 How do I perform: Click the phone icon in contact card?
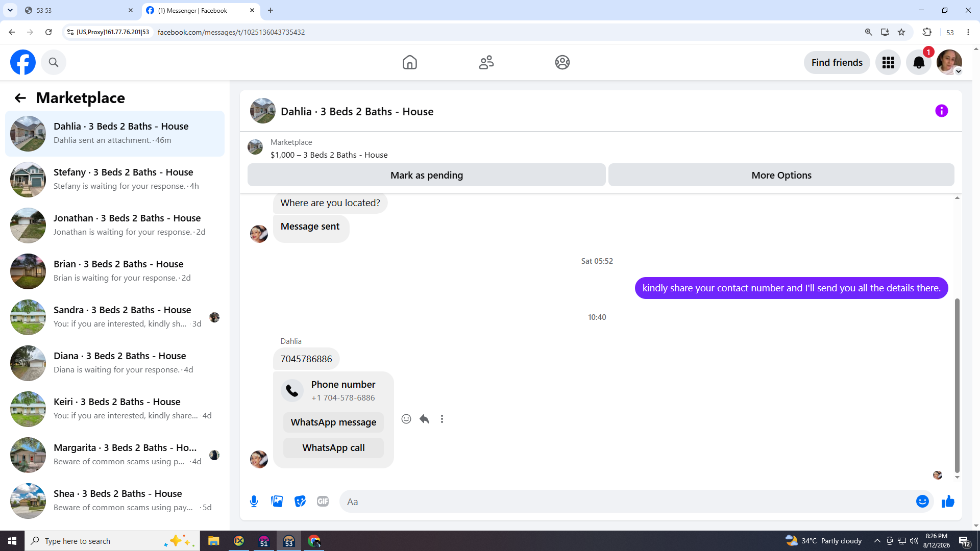point(292,391)
